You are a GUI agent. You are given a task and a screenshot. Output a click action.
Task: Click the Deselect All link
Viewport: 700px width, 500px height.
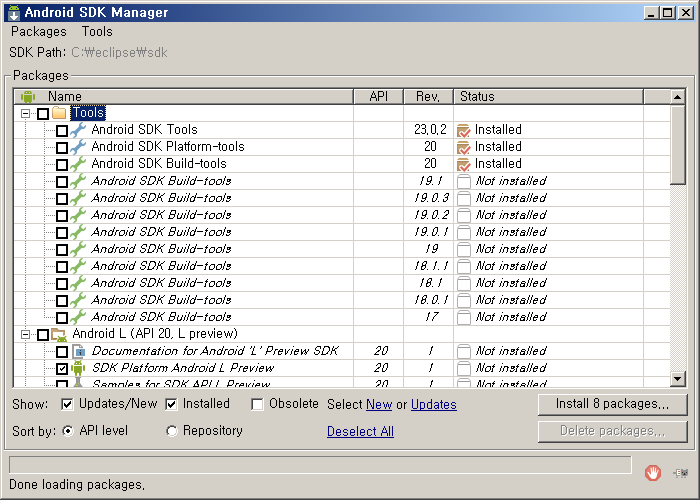click(x=360, y=431)
